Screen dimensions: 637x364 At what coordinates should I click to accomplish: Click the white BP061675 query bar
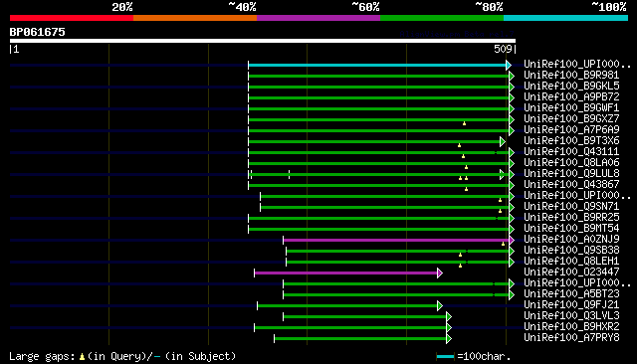(263, 41)
